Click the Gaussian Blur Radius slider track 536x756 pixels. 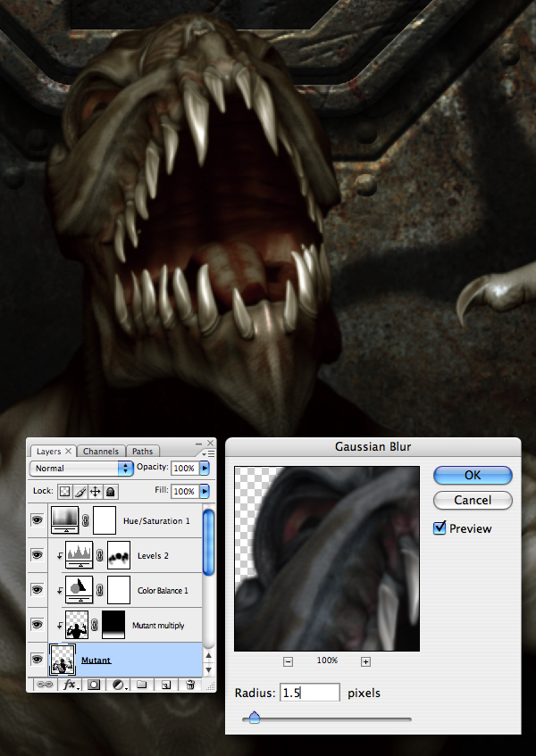point(327,719)
